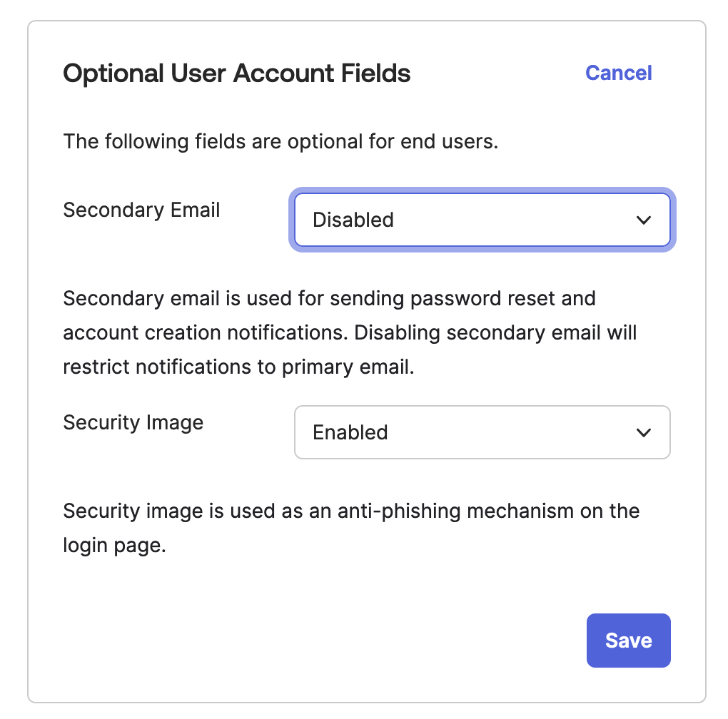
Task: Focus the Security Image combo box
Action: click(x=482, y=432)
